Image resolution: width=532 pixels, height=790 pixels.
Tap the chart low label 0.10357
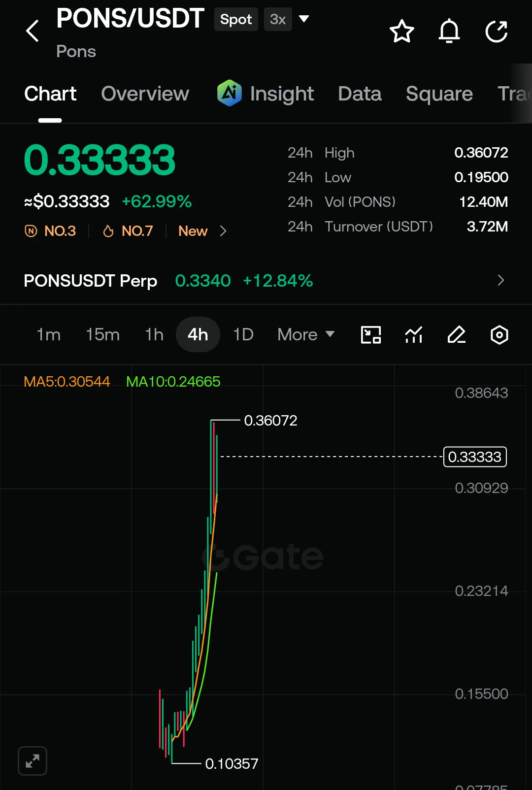coord(232,764)
